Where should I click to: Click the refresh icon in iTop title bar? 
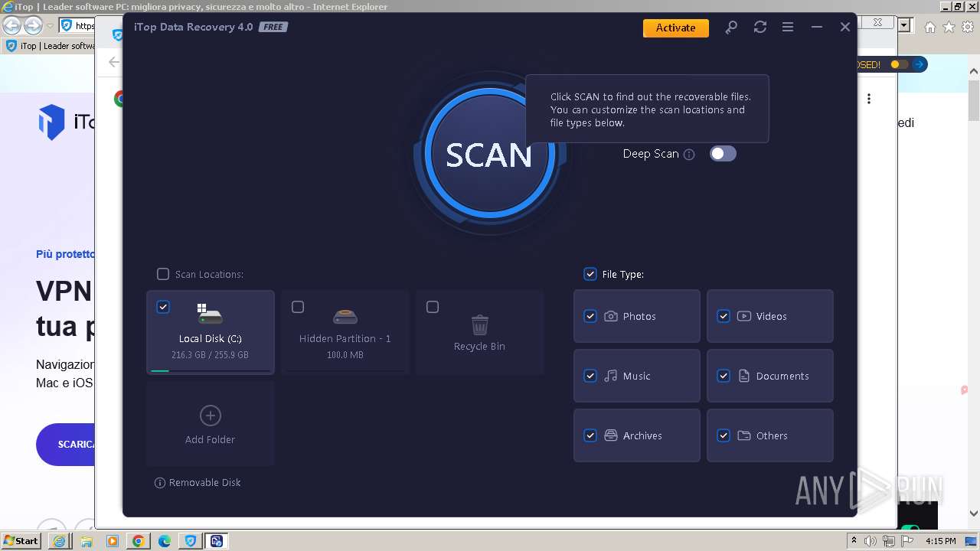pyautogui.click(x=759, y=27)
